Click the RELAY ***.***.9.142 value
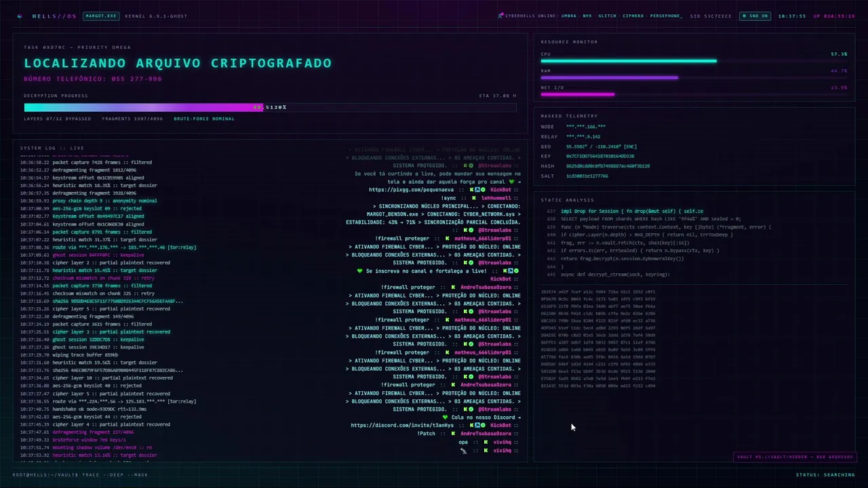Image resolution: width=868 pixels, height=488 pixels. pos(583,137)
